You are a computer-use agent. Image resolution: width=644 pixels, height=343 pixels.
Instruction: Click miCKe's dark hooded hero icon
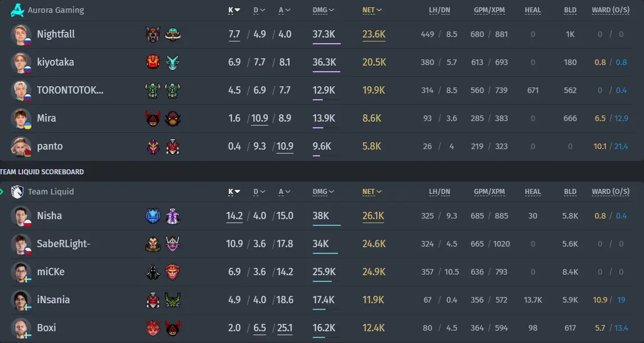coord(153,272)
